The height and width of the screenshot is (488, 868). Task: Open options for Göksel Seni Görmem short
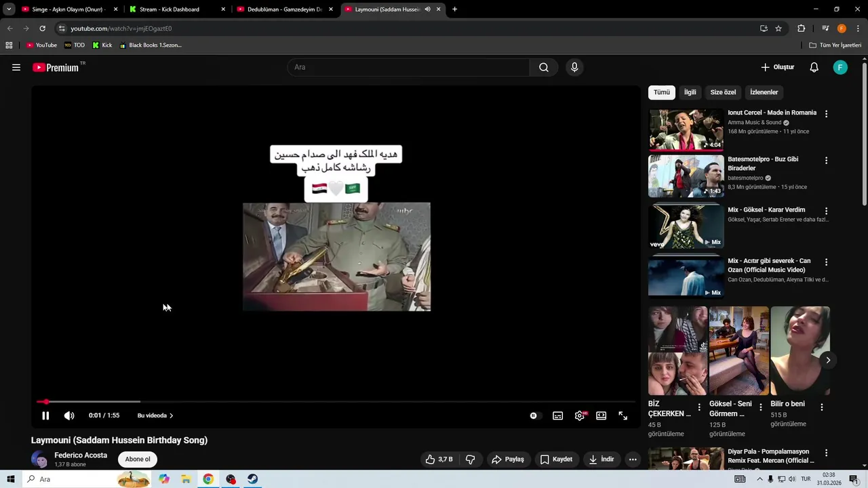760,407
